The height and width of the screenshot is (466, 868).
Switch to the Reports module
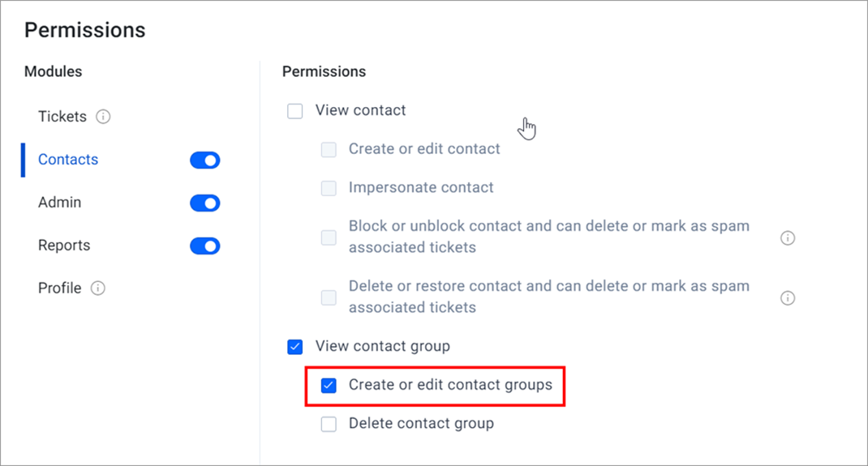tap(64, 246)
